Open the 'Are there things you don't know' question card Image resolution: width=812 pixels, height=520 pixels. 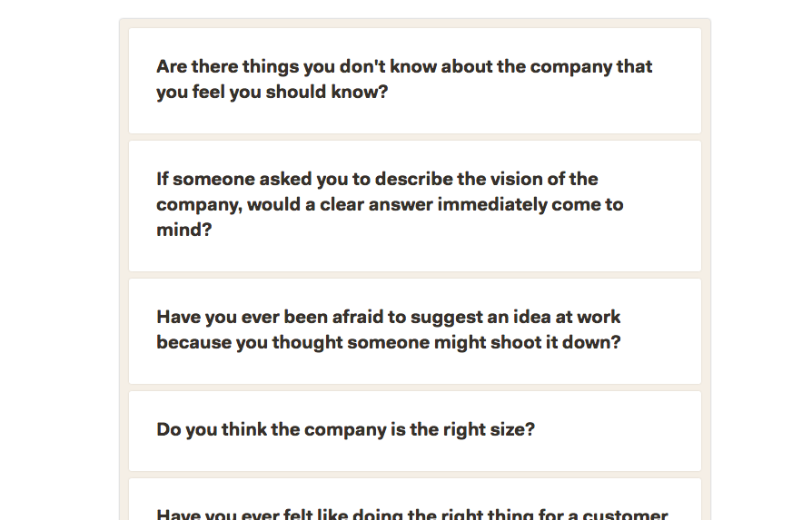coord(415,81)
